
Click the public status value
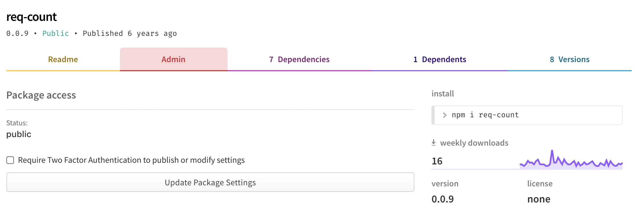pos(19,134)
